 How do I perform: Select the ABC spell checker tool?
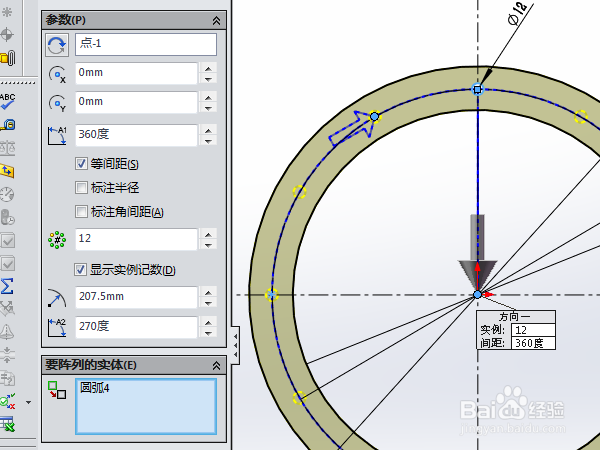coord(7,101)
